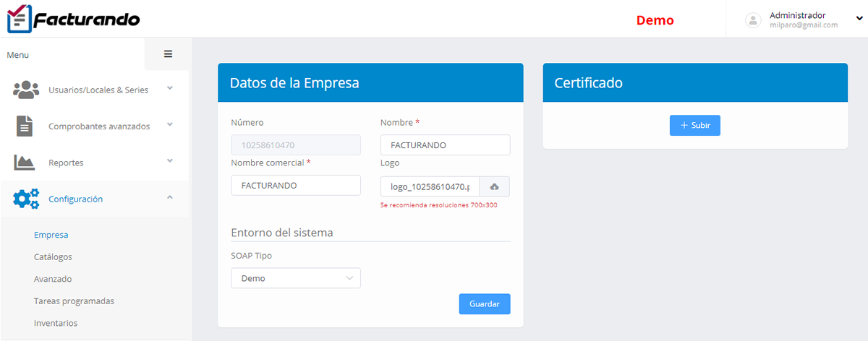Click the Comprobantes avanzados document icon

(25, 126)
